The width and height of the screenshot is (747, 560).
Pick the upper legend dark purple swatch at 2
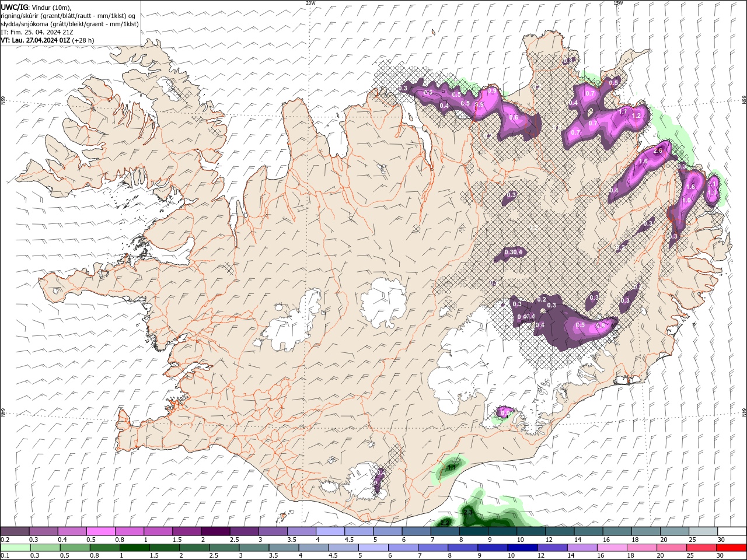click(x=215, y=531)
